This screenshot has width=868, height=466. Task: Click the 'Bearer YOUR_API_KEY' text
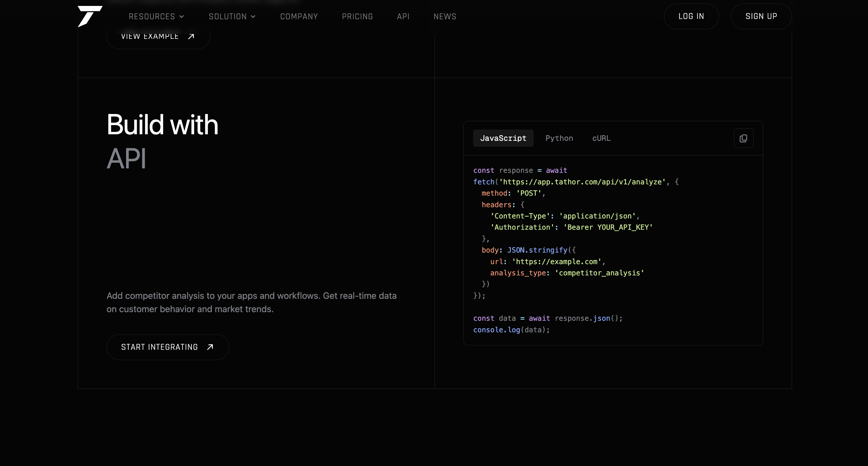click(x=608, y=227)
